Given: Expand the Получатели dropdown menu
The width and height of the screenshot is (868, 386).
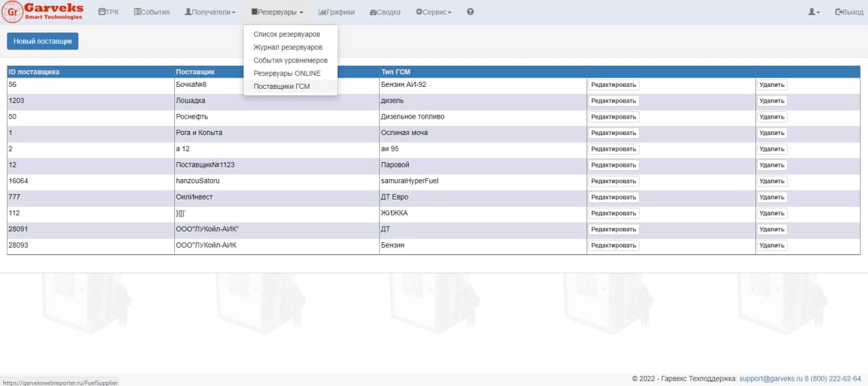Looking at the screenshot, I should [x=210, y=12].
